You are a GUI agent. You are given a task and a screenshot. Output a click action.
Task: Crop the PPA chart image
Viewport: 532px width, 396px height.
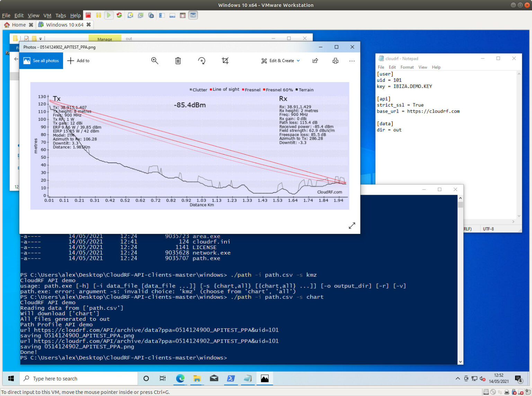225,61
